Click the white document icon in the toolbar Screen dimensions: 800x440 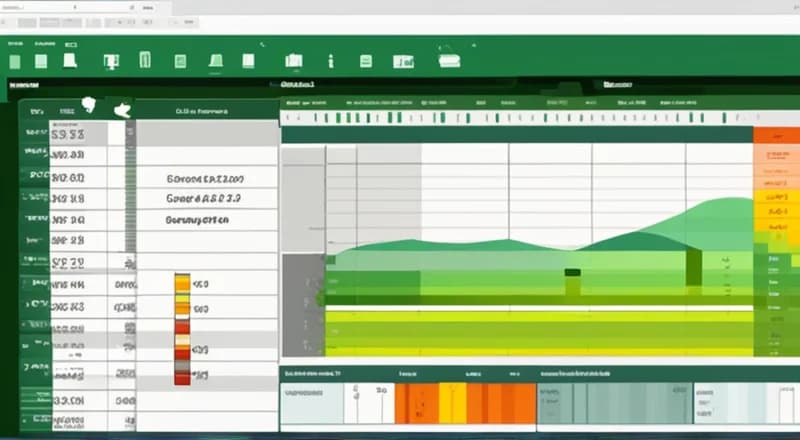tap(71, 62)
